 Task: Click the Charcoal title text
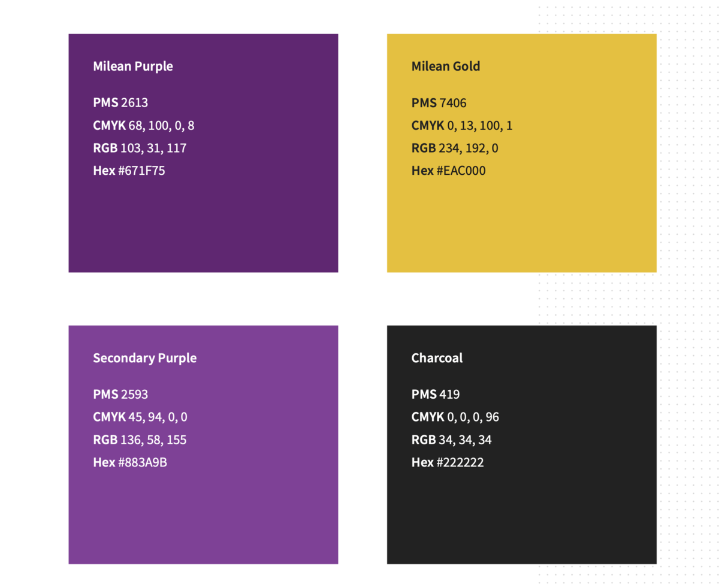(437, 358)
